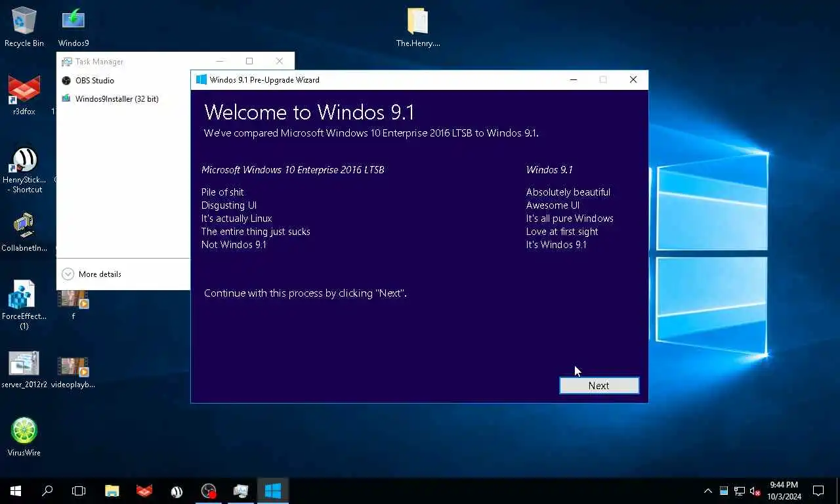Screen dimensions: 840x504
Task: Select the HenryStick Shortcut desktop icon
Action: point(24,170)
